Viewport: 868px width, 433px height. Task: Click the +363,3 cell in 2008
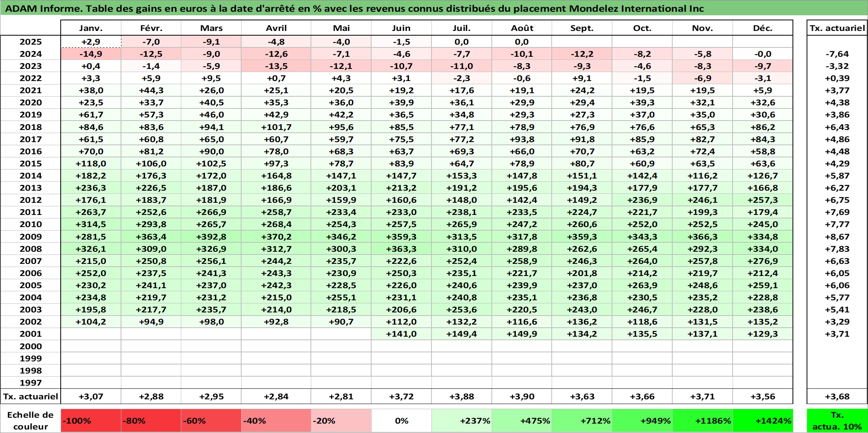click(401, 249)
